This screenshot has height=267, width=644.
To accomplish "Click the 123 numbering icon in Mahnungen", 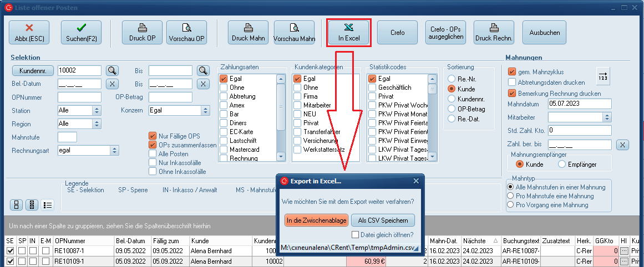I will tap(602, 75).
